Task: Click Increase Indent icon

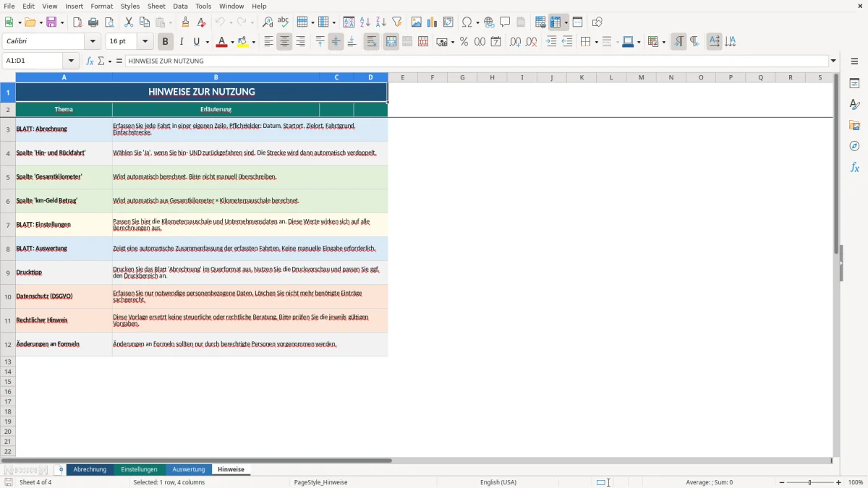Action: 551,42
